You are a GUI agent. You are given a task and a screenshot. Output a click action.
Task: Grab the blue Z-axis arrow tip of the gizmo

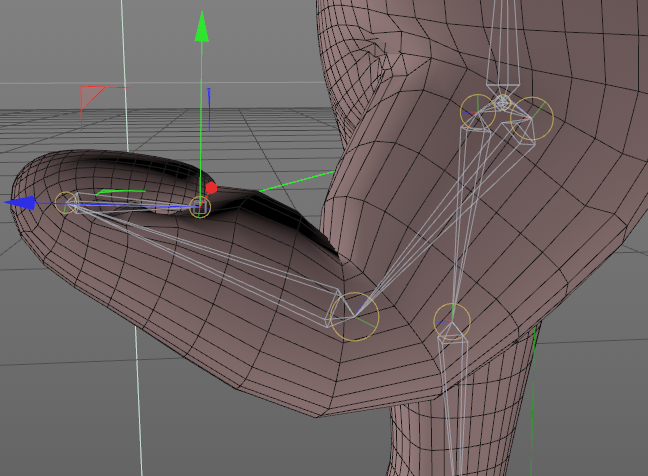(x=20, y=203)
